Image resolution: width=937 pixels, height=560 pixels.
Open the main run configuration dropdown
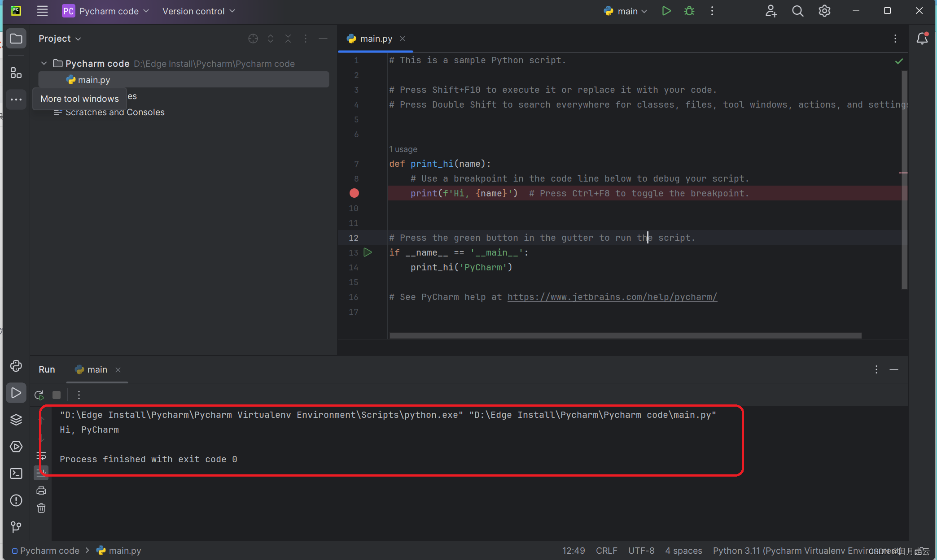tap(626, 11)
